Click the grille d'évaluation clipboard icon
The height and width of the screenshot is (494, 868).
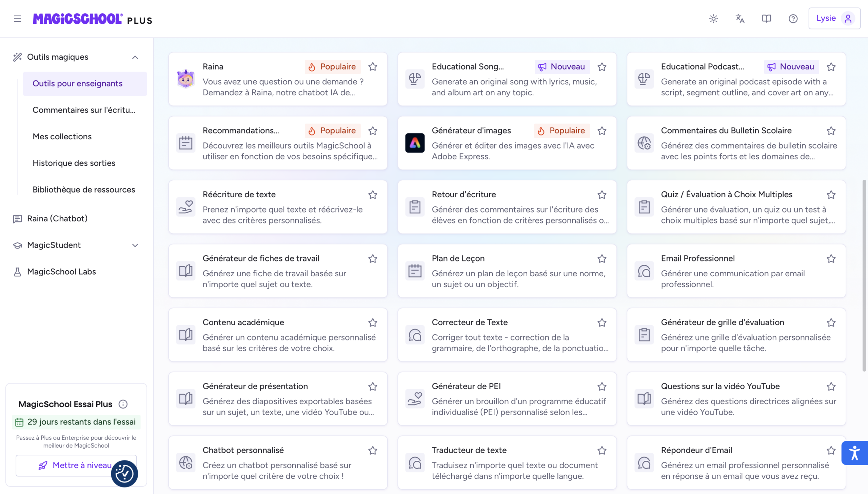point(644,335)
